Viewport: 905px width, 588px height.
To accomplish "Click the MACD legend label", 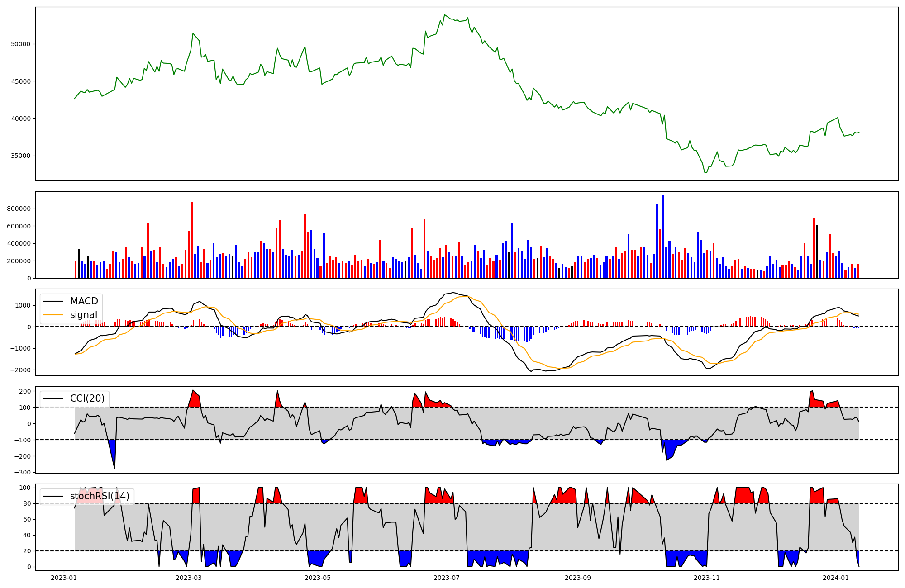I will (x=84, y=301).
